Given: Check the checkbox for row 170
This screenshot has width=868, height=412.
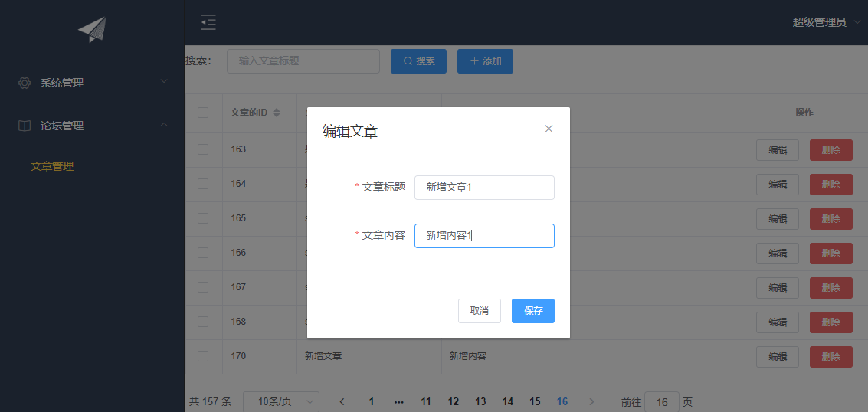Looking at the screenshot, I should pyautogui.click(x=203, y=356).
